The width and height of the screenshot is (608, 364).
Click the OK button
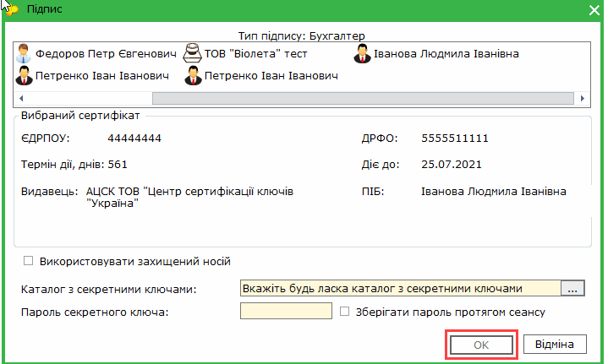(481, 345)
